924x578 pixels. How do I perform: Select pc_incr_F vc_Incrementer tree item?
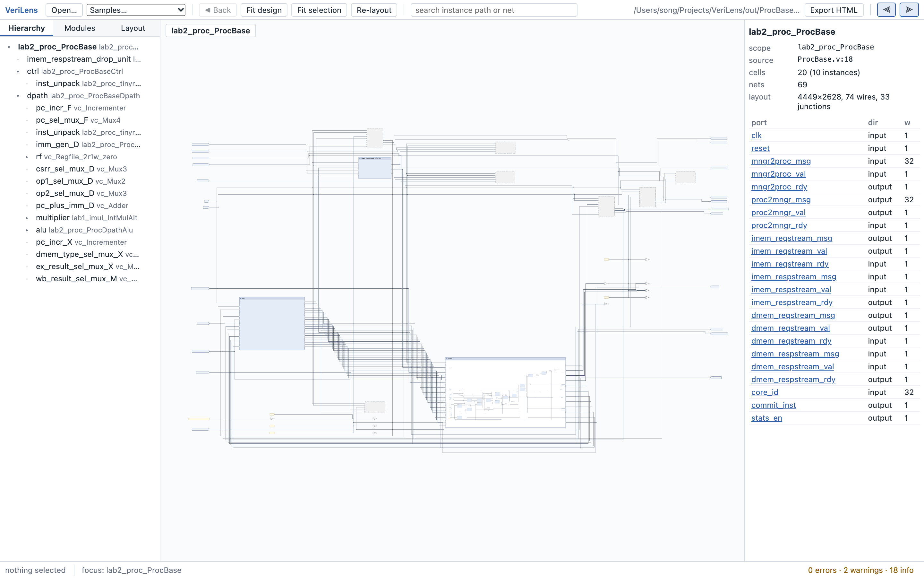81,108
